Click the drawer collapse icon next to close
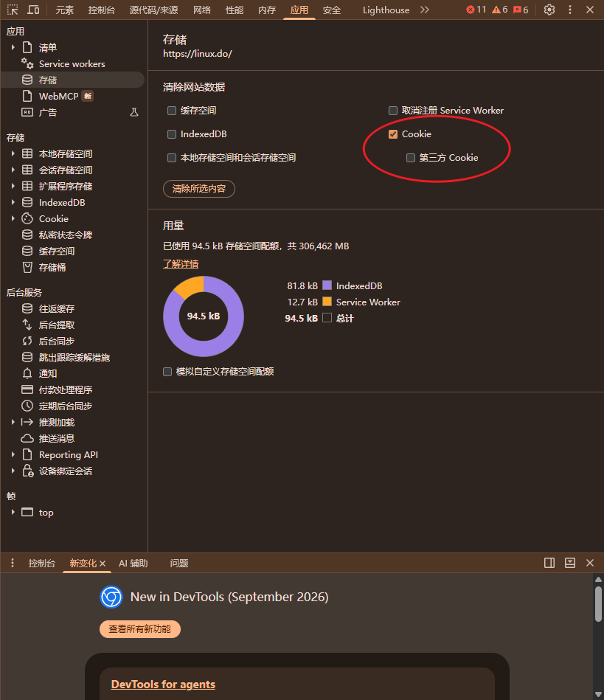 coord(570,563)
